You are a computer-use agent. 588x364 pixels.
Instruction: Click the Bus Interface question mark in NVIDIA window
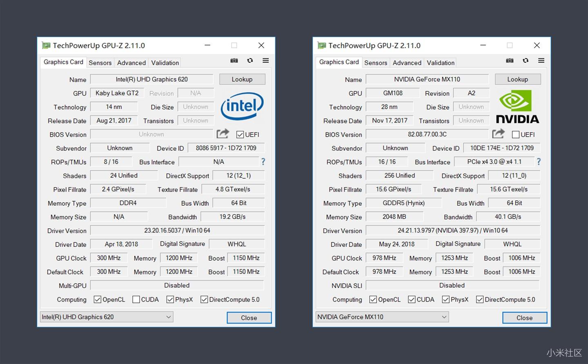539,162
